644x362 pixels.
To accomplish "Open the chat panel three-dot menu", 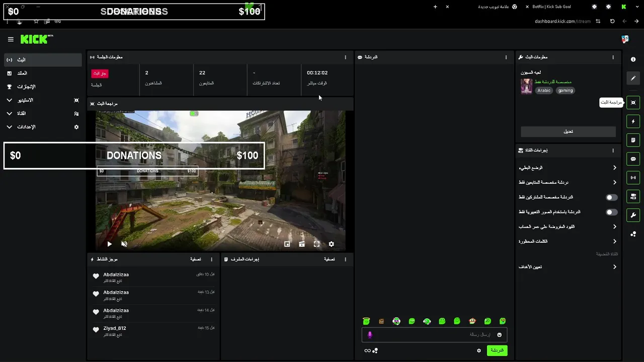I will tap(506, 57).
